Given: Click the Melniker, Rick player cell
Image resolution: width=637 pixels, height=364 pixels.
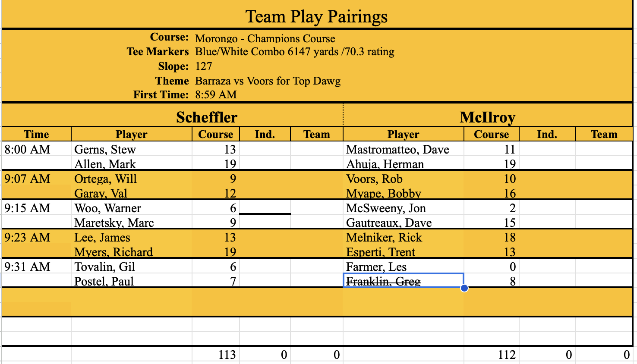Looking at the screenshot, I should tap(384, 238).
